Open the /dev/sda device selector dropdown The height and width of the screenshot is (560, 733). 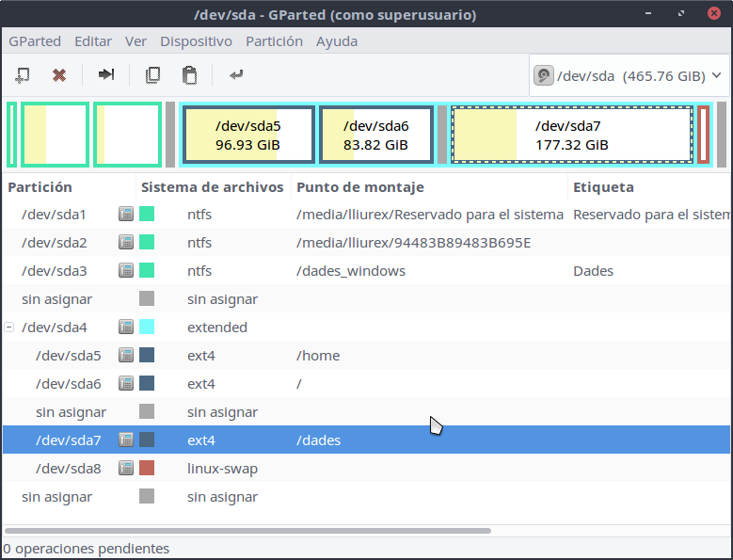(628, 75)
